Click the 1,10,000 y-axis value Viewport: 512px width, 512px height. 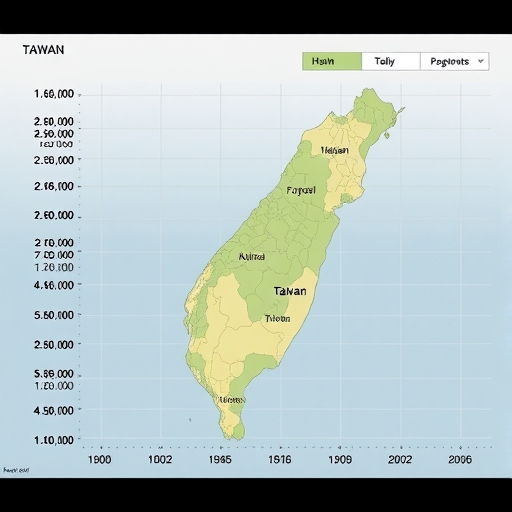54,440
